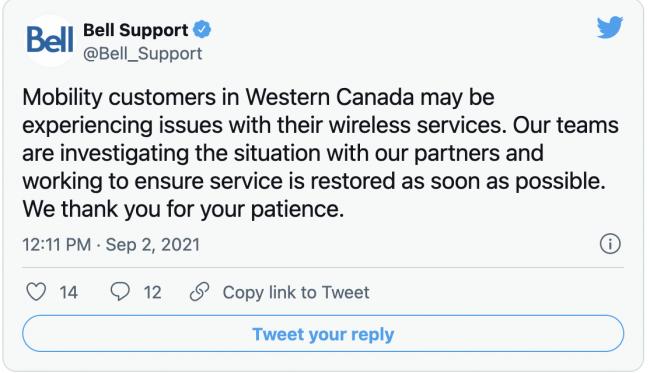
Task: Click the 'restored as soon as possible' text
Action: [458, 182]
